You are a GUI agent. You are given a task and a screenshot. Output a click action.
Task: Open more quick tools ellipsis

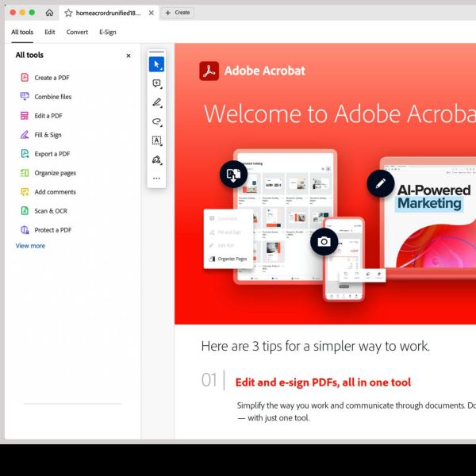click(x=156, y=178)
